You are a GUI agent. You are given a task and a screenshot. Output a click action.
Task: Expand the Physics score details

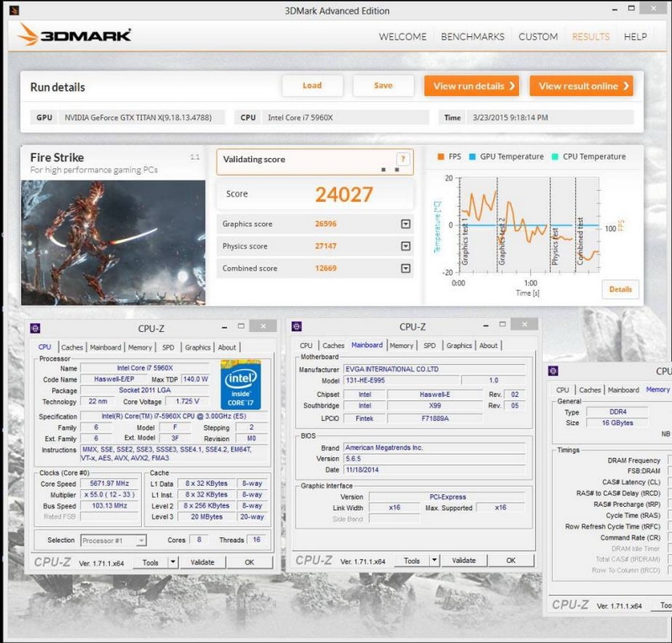click(x=406, y=246)
